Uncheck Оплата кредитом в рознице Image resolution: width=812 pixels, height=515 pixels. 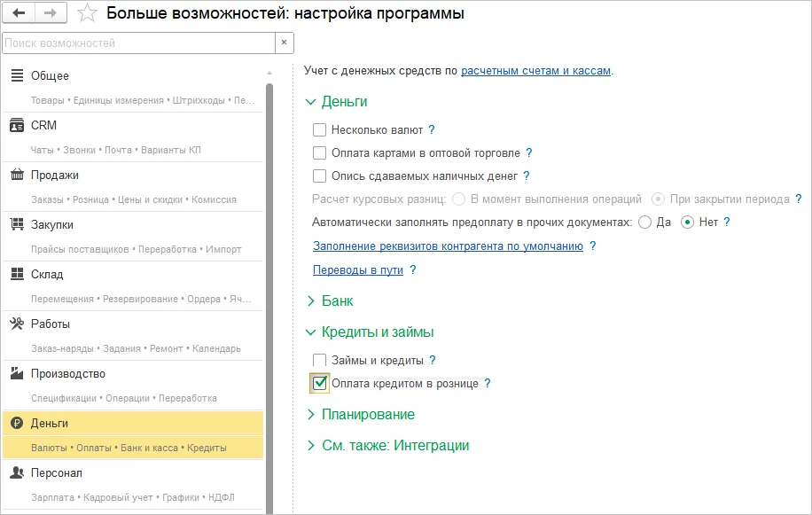coord(319,383)
